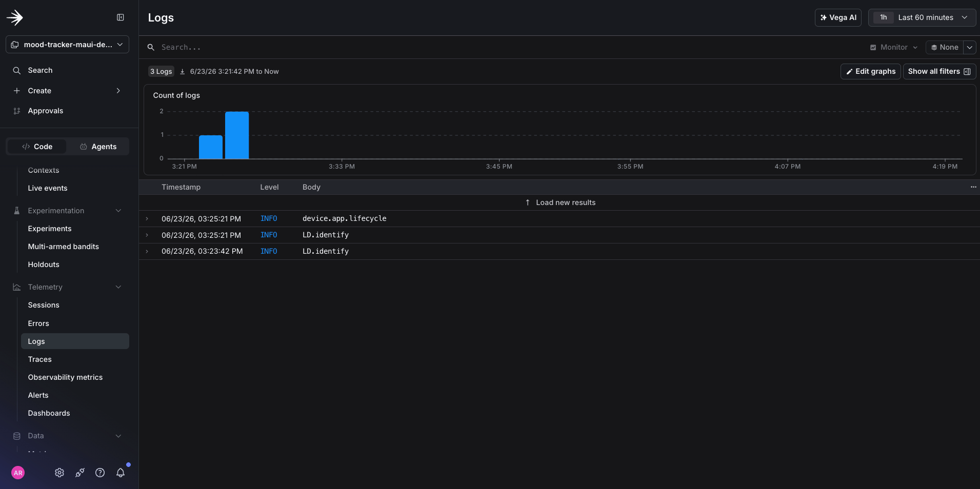The height and width of the screenshot is (489, 980).
Task: Expand the device.app.lifecycle log row
Action: [147, 219]
